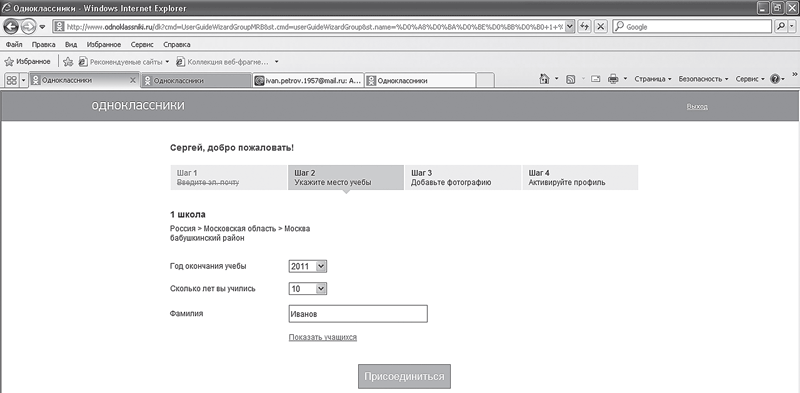
Task: Open the Год окончания учебы dropdown
Action: click(308, 266)
